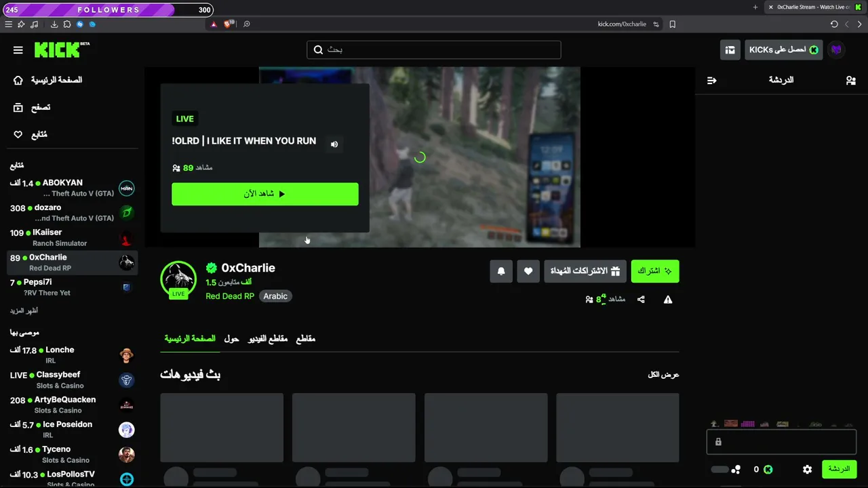Screen dimensions: 868x488
Task: Open Tyceno recommended channel
Action: click(72, 455)
